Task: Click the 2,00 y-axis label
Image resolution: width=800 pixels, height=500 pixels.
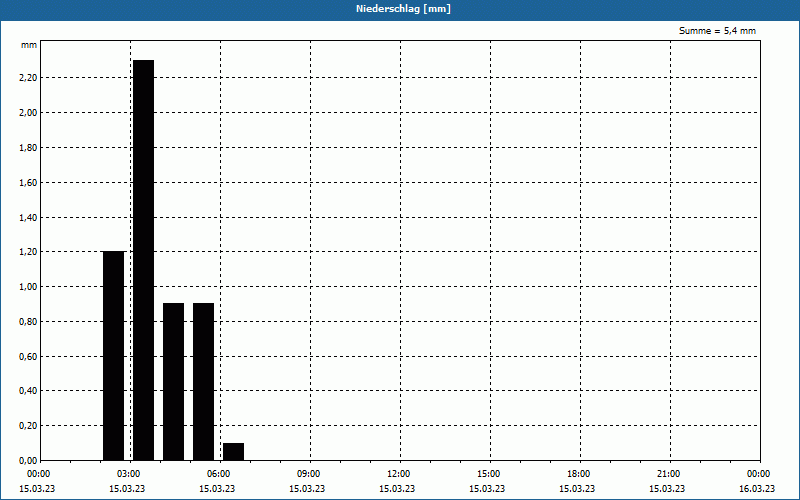Action: (29, 113)
